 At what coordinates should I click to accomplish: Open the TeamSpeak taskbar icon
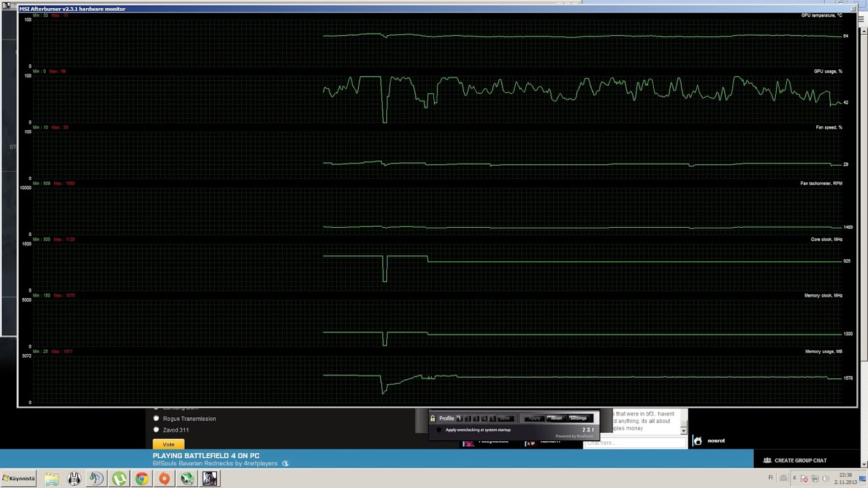[x=97, y=479]
